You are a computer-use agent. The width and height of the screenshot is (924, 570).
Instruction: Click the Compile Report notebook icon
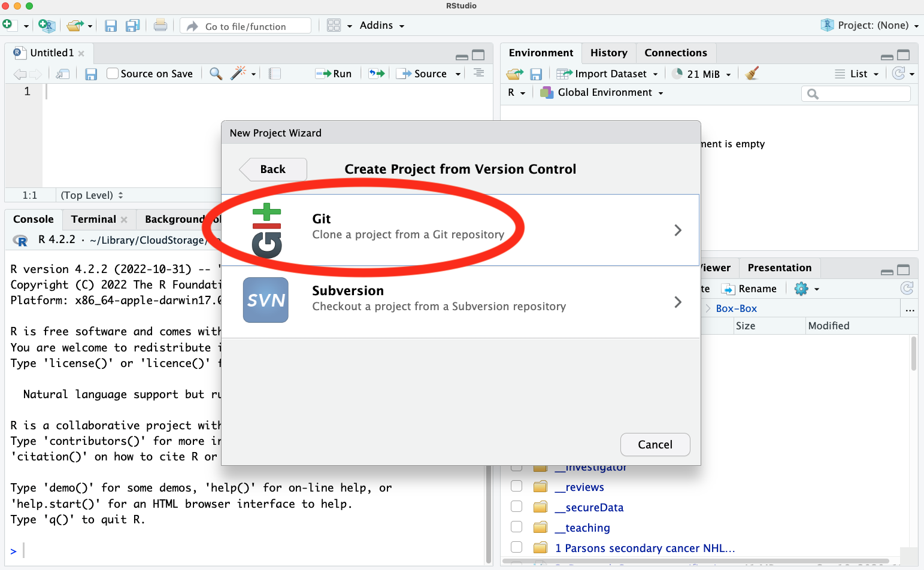coord(274,74)
